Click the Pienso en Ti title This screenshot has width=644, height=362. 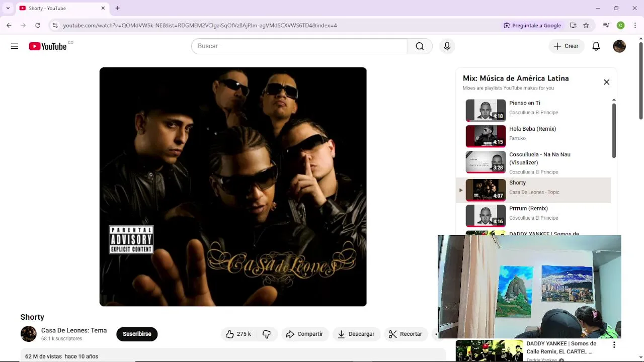(x=524, y=103)
